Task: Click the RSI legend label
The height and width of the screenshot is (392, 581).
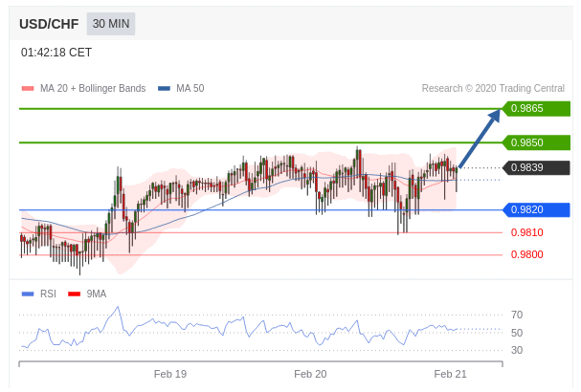Action: (x=48, y=294)
